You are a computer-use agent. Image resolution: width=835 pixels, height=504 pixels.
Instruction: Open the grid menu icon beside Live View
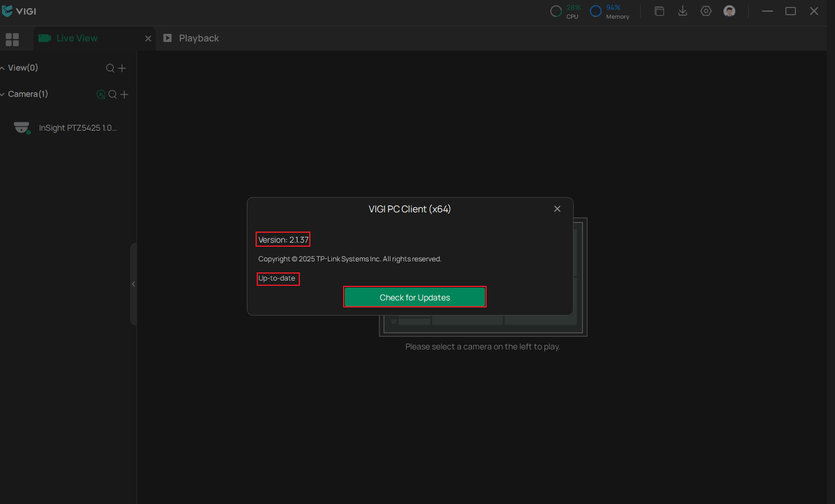click(x=12, y=39)
